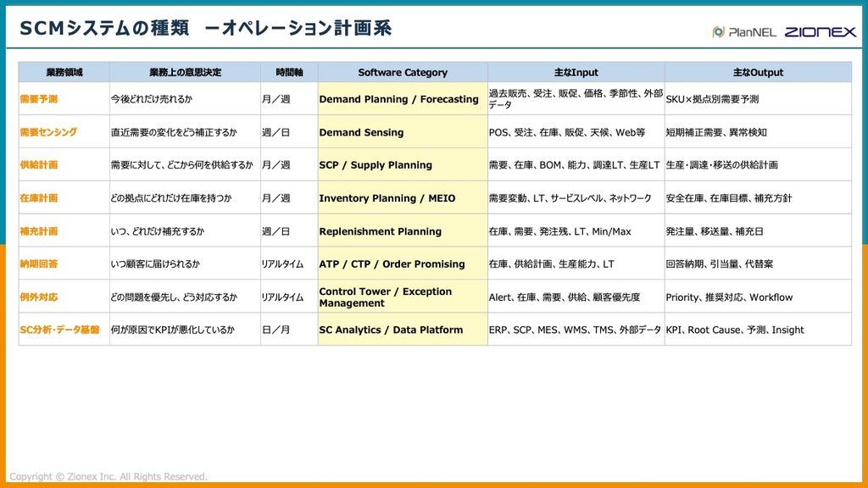Click the '短期補正需要、異常検知' output cell
The height and width of the screenshot is (488, 868).
(758, 132)
